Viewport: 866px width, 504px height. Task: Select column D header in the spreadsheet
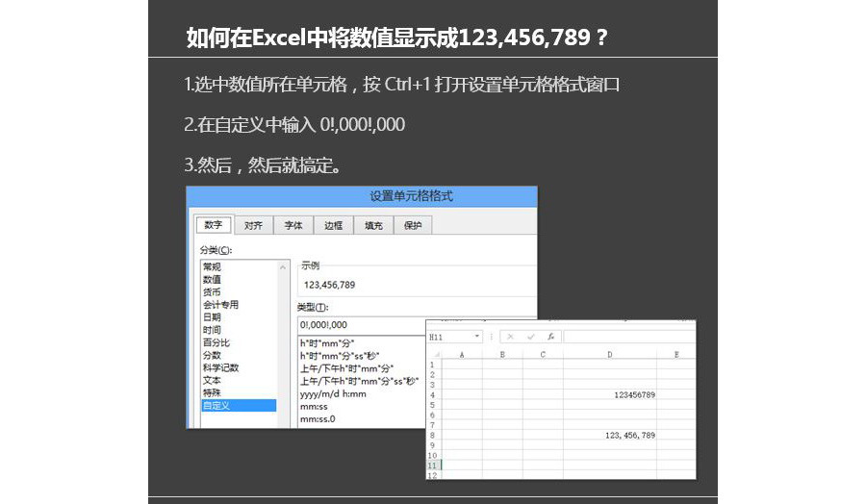click(x=610, y=354)
